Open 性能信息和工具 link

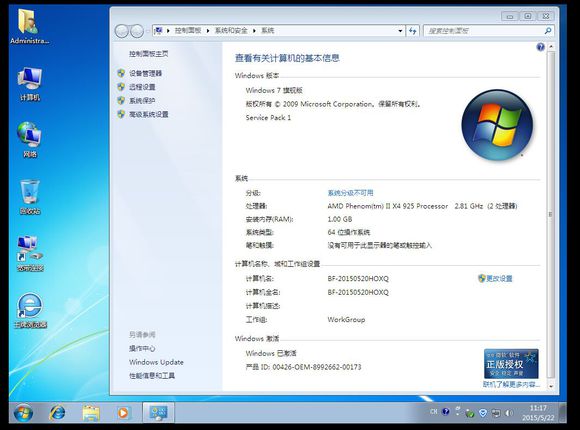[x=152, y=376]
